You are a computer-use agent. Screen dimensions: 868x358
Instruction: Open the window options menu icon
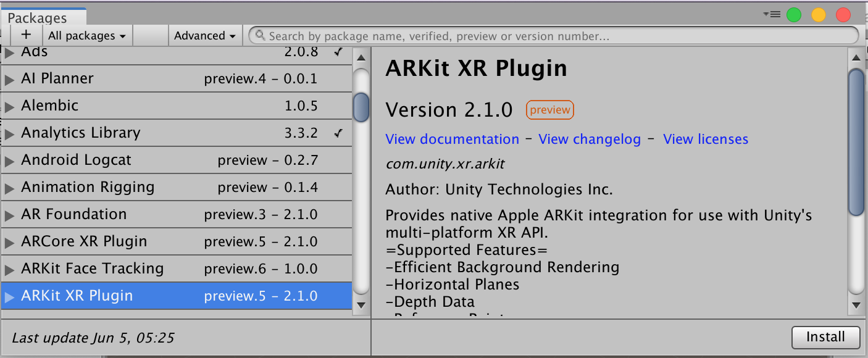pyautogui.click(x=772, y=14)
